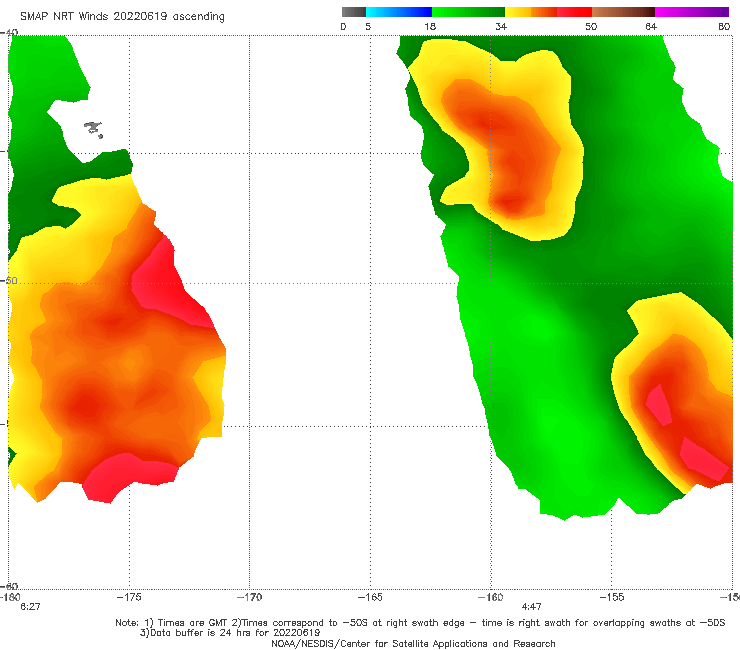The width and height of the screenshot is (740, 650).
Task: Click the swath time '6:27'
Action: click(30, 607)
